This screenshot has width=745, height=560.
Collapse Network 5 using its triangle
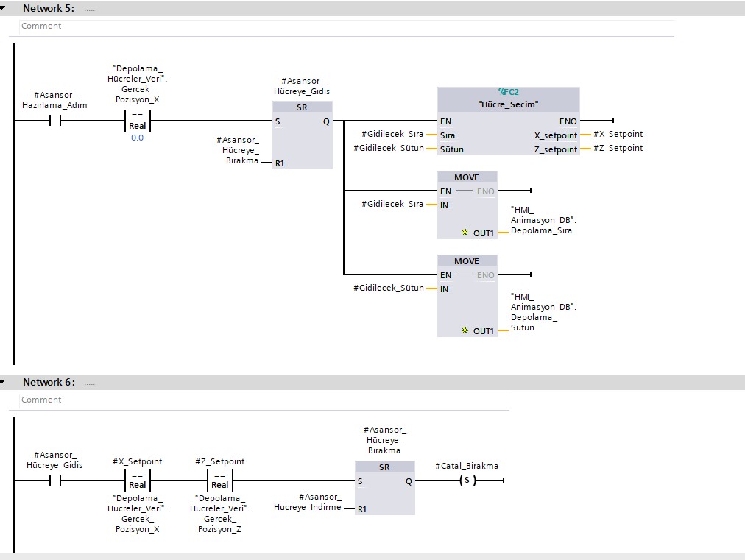click(4, 8)
